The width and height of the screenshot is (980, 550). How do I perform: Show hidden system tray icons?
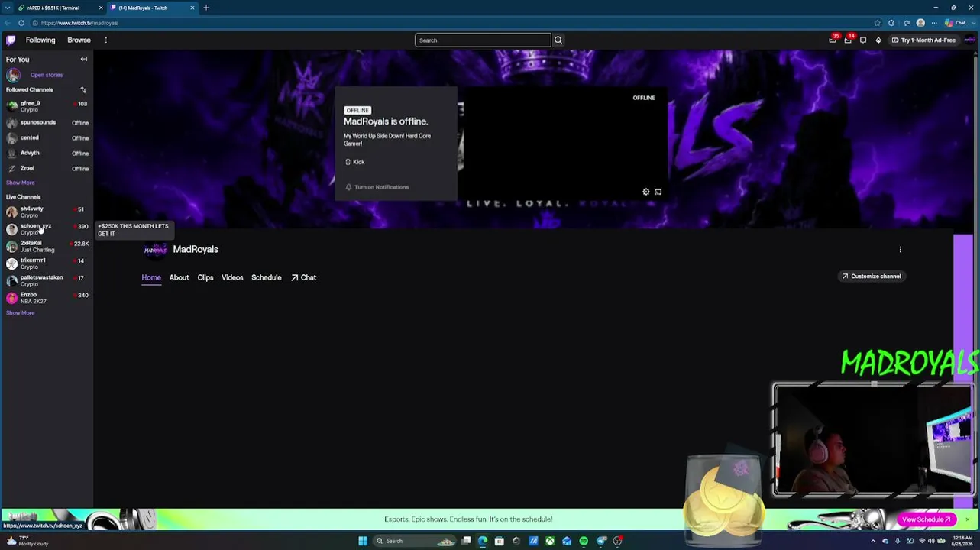[x=873, y=541]
